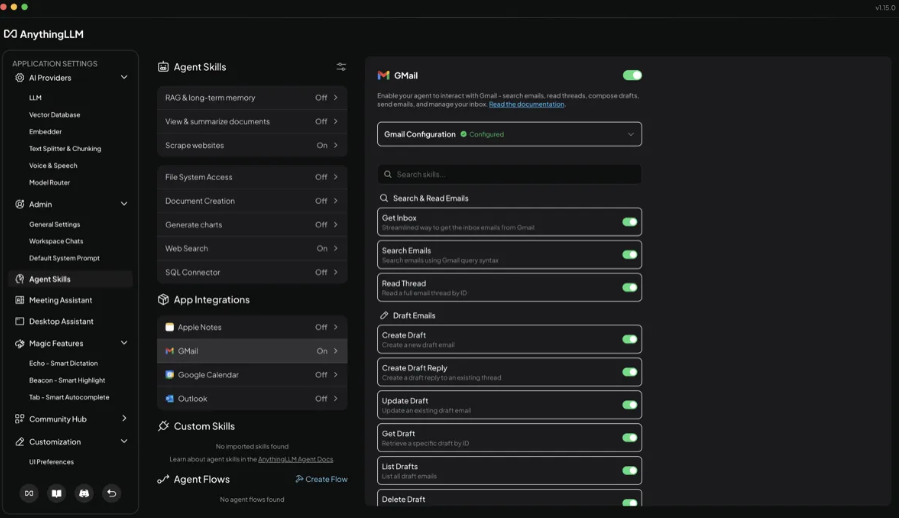Toggle off the Create Draft Reply skill

(630, 372)
